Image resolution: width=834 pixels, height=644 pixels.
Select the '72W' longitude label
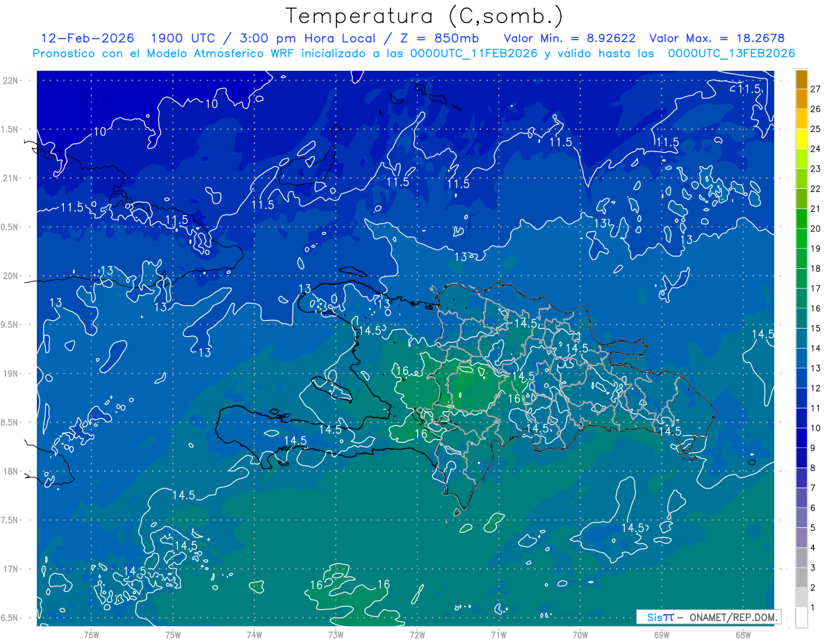point(417,634)
